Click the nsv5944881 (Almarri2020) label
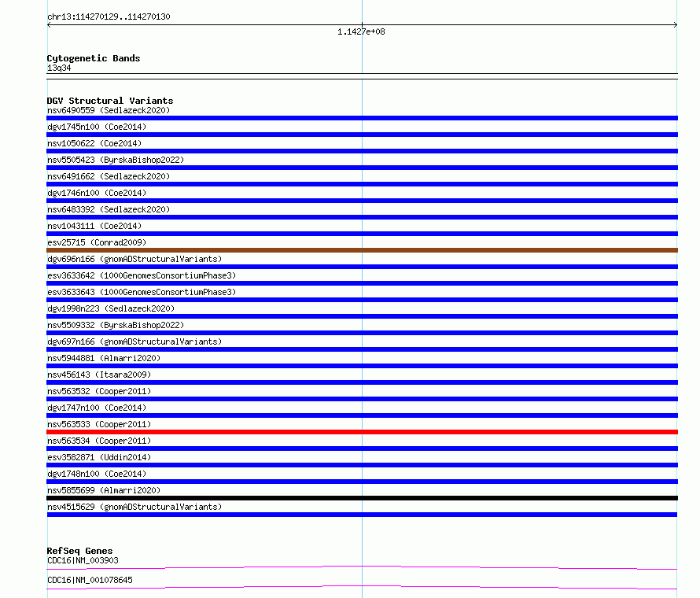 pyautogui.click(x=104, y=358)
